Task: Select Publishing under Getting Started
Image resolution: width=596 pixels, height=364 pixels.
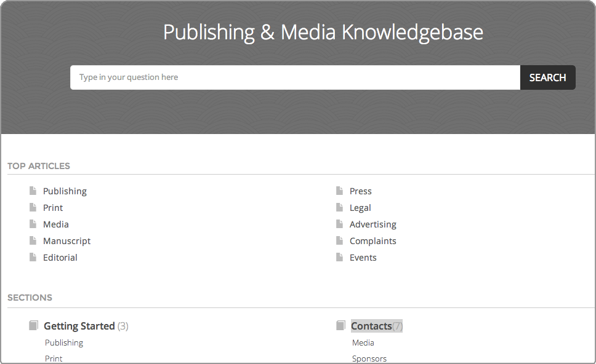Action: 64,342
